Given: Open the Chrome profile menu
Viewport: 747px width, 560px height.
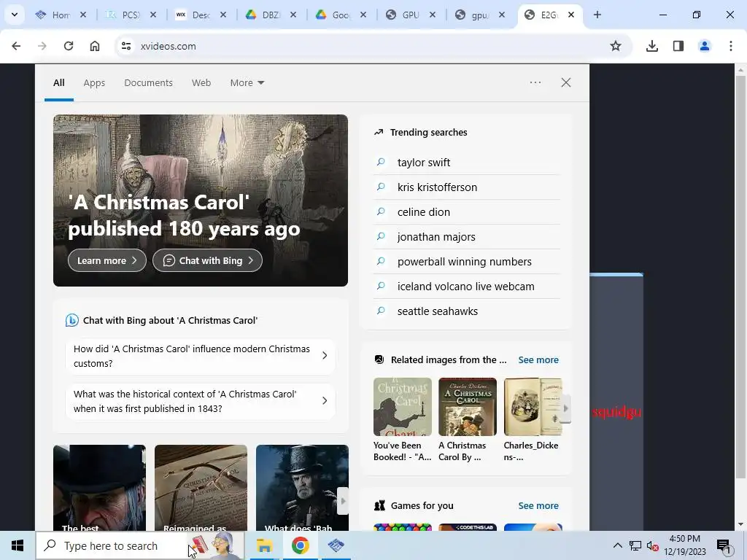Looking at the screenshot, I should (x=705, y=46).
